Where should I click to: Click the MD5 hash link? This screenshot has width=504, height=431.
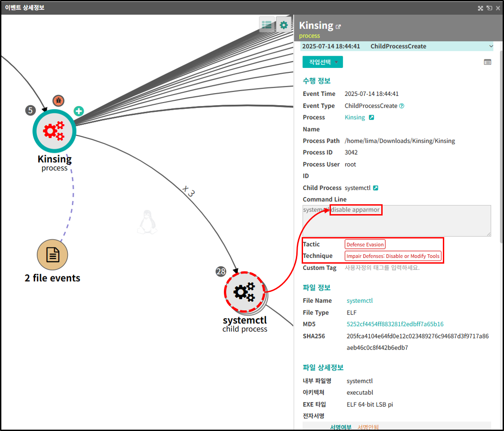coord(395,324)
